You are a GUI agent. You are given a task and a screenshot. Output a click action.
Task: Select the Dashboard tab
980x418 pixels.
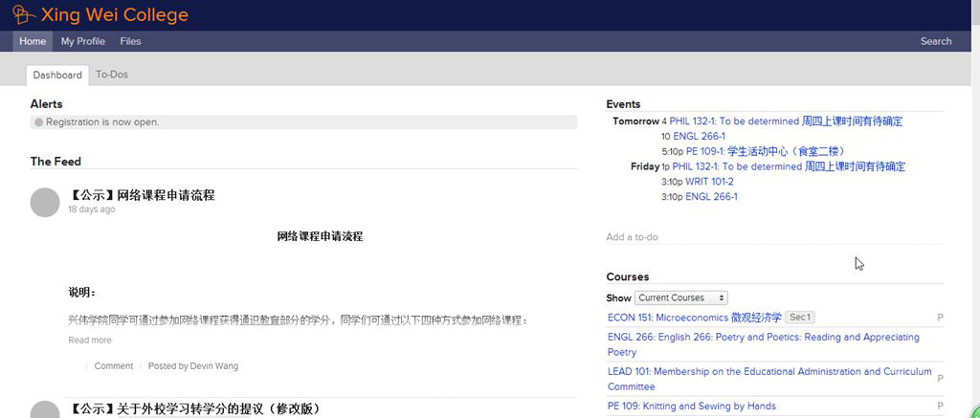pos(57,75)
